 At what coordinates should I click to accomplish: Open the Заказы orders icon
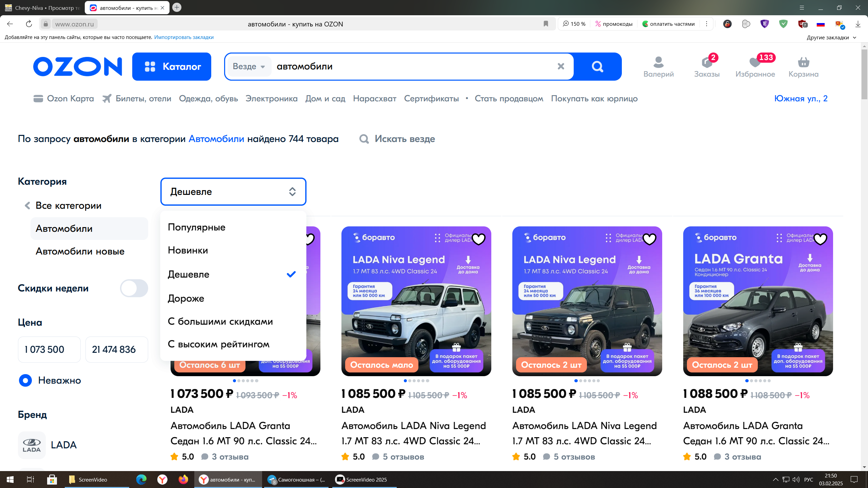[x=707, y=67]
